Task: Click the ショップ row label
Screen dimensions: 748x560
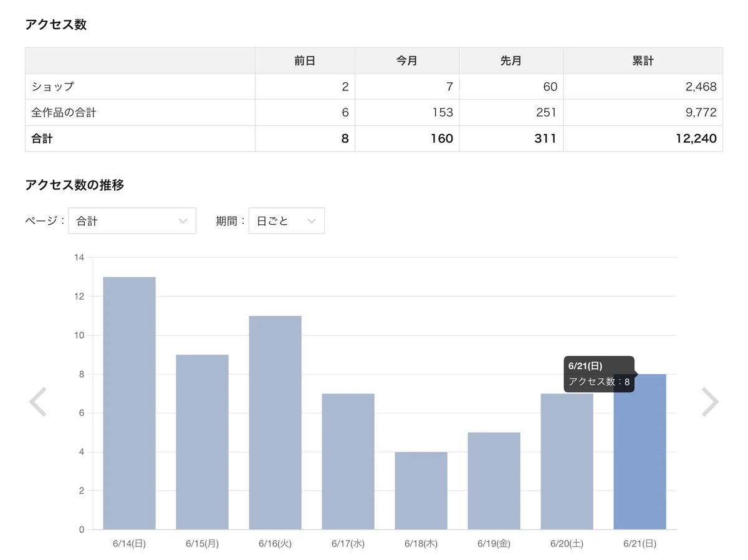Action: click(x=52, y=87)
